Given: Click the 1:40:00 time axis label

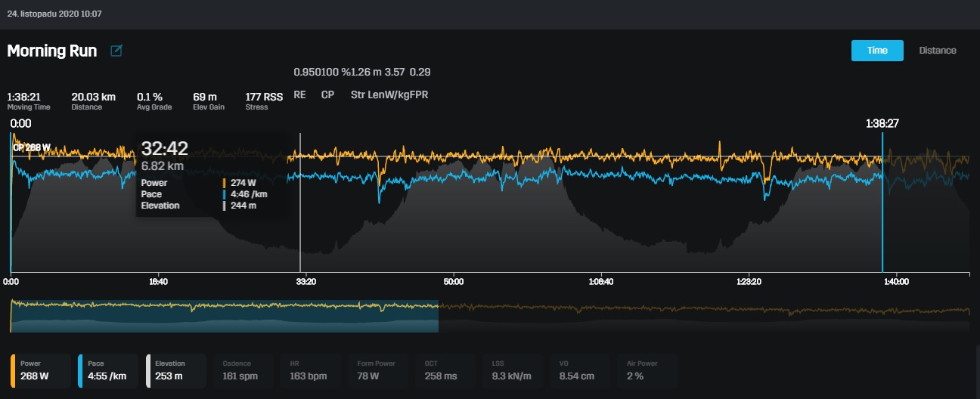Looking at the screenshot, I should click(895, 281).
